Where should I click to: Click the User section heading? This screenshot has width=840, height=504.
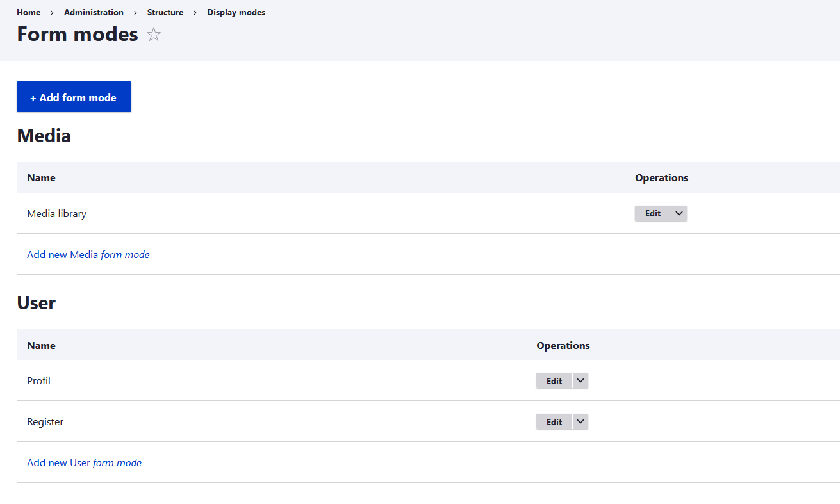37,303
